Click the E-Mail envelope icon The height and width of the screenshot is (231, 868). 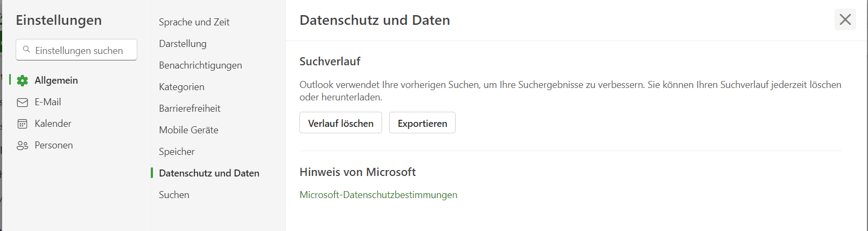22,103
